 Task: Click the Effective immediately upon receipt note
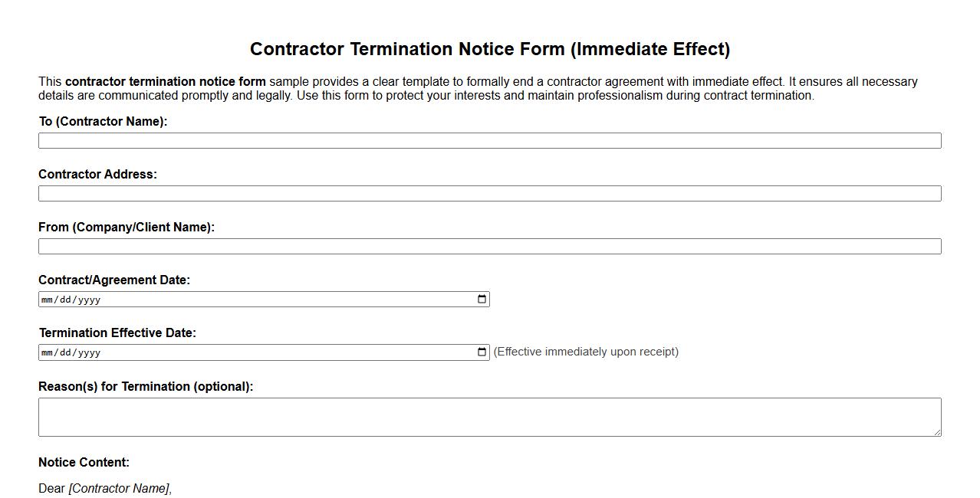(x=586, y=352)
